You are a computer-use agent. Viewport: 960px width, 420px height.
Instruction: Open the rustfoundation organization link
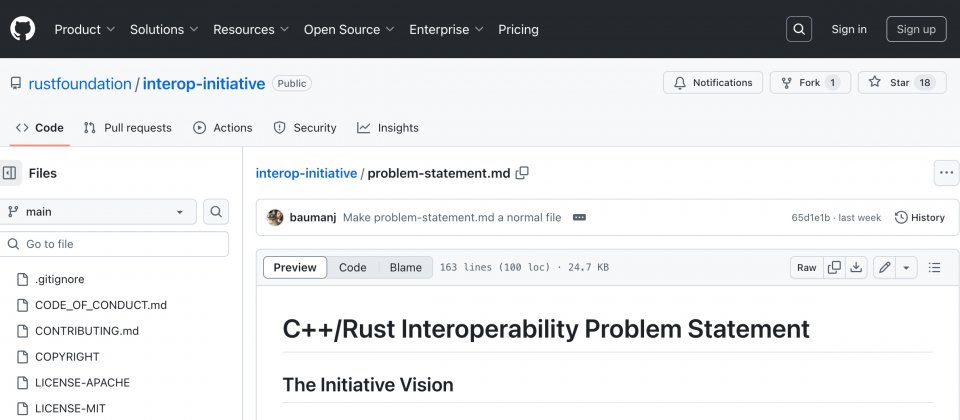80,84
